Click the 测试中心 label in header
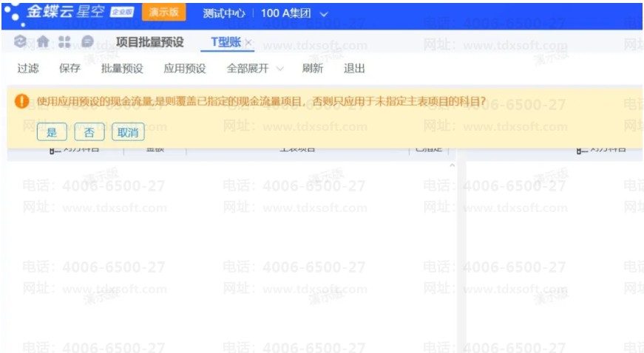Screen dimensions: 644x353 pos(224,13)
